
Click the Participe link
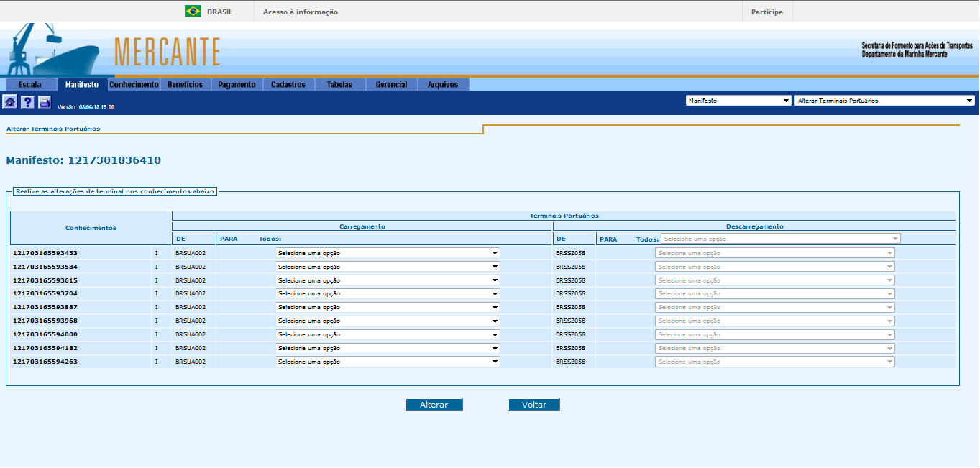point(767,12)
